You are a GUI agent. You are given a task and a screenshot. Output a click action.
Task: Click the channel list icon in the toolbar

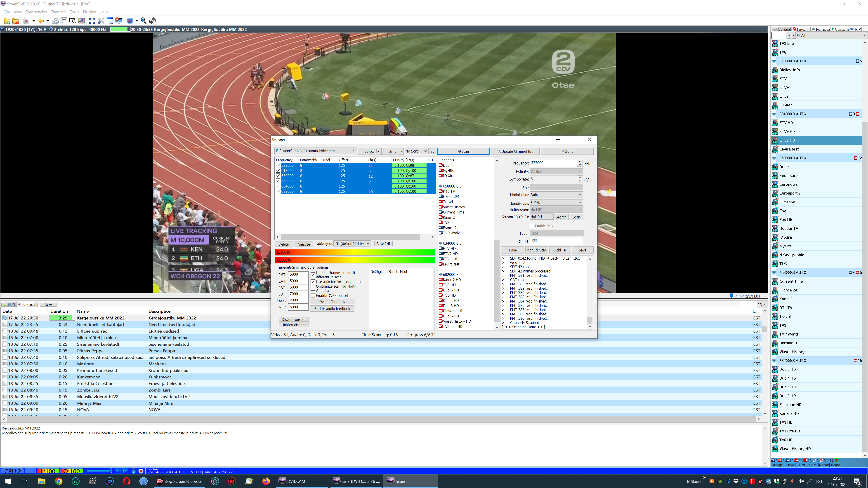64,21
